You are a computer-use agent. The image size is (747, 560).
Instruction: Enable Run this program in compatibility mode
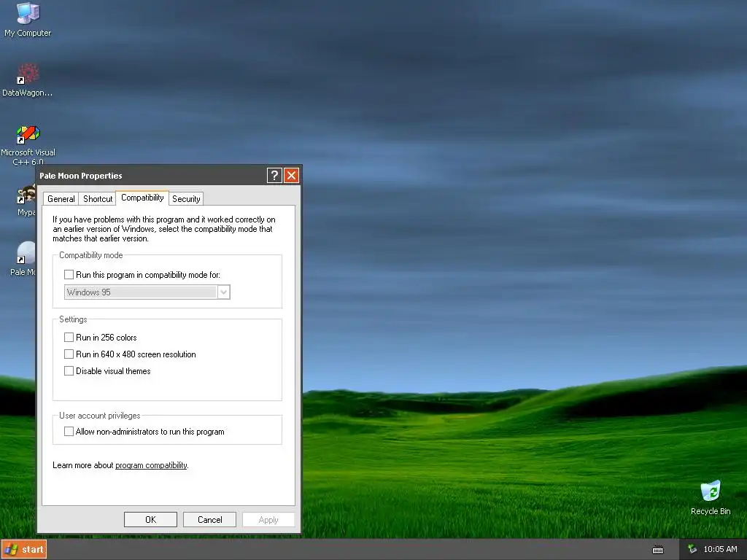[69, 275]
